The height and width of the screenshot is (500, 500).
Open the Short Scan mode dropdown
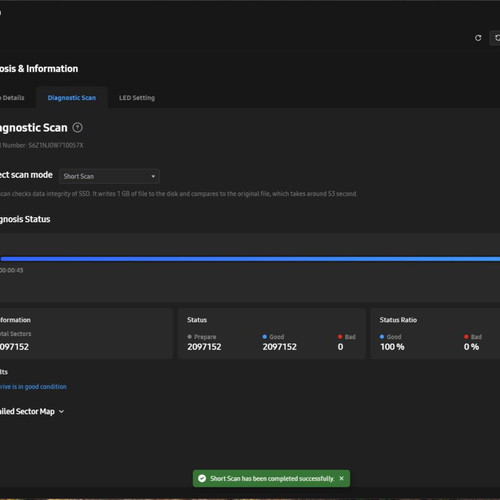pyautogui.click(x=109, y=176)
